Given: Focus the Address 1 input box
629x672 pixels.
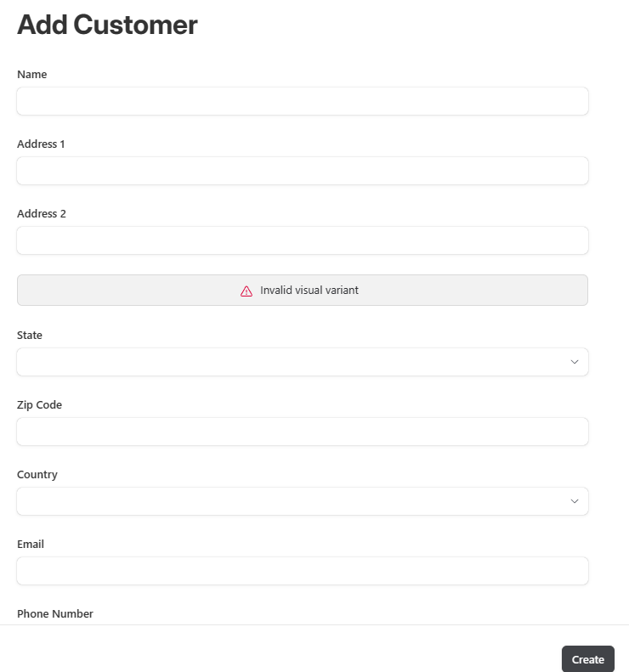Looking at the screenshot, I should 303,171.
